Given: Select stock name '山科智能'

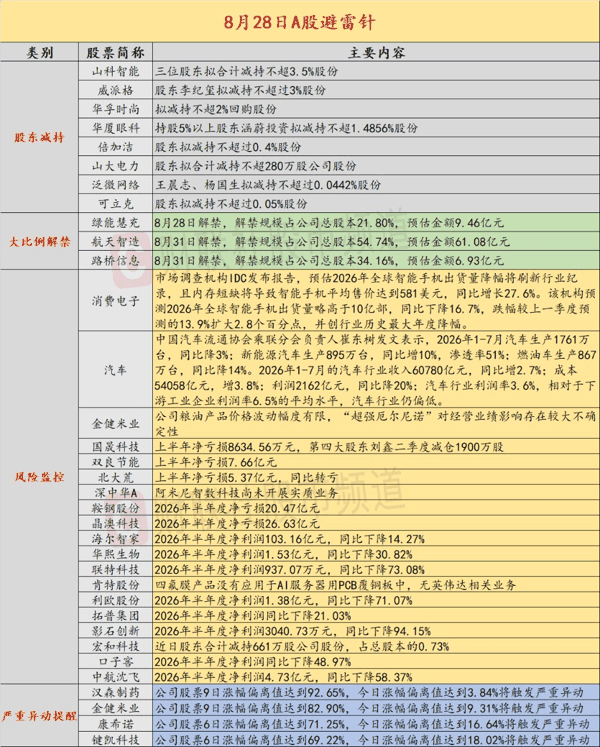Looking at the screenshot, I should (115, 71).
